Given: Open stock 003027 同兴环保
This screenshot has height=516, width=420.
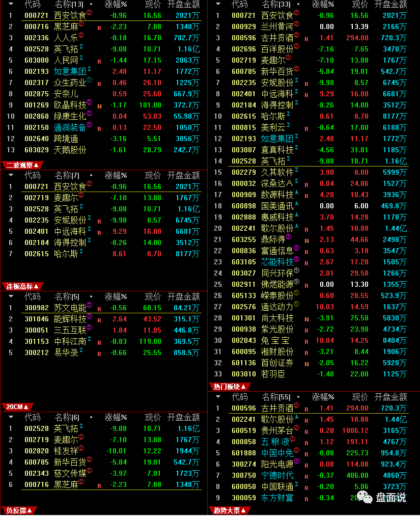Looking at the screenshot, I should pos(311,273).
